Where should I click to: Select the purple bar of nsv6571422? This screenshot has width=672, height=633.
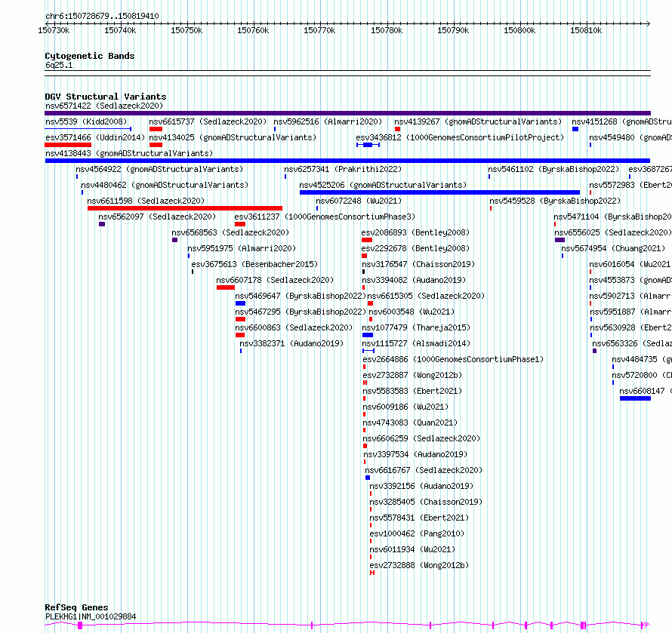point(347,113)
